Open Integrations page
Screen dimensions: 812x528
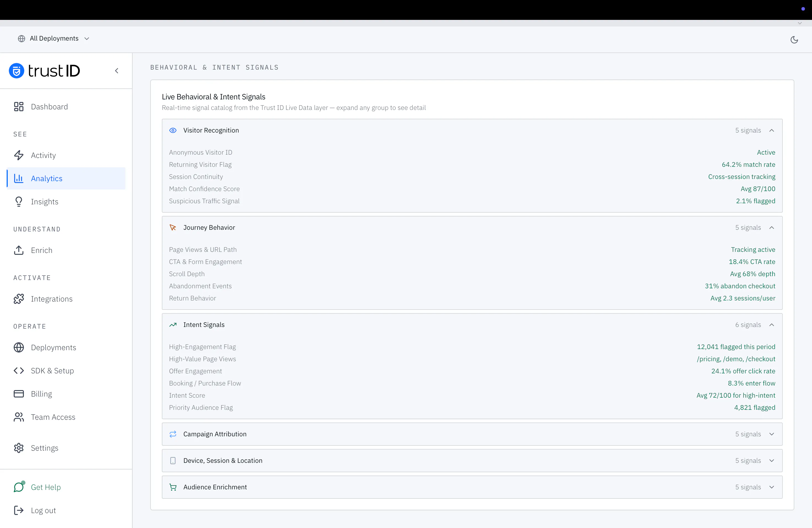pyautogui.click(x=66, y=299)
